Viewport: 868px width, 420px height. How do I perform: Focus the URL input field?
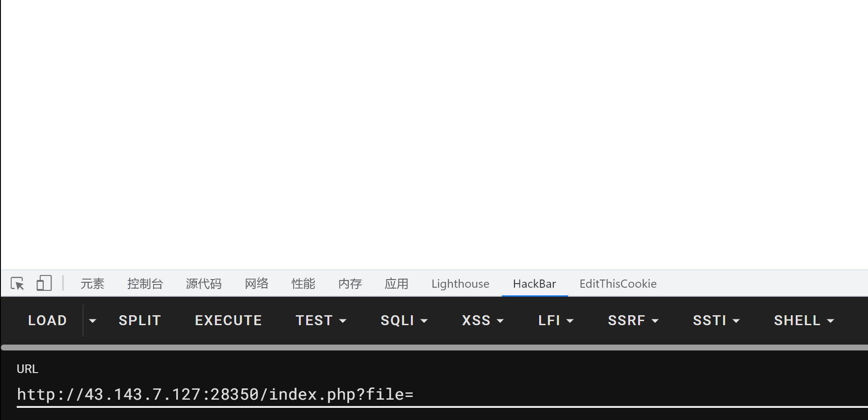click(442, 394)
